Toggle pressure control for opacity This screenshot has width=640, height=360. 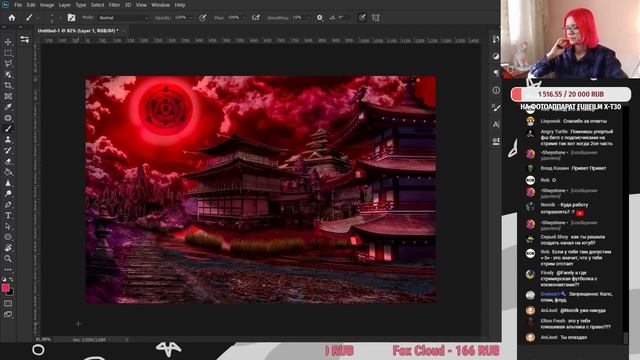pos(202,18)
